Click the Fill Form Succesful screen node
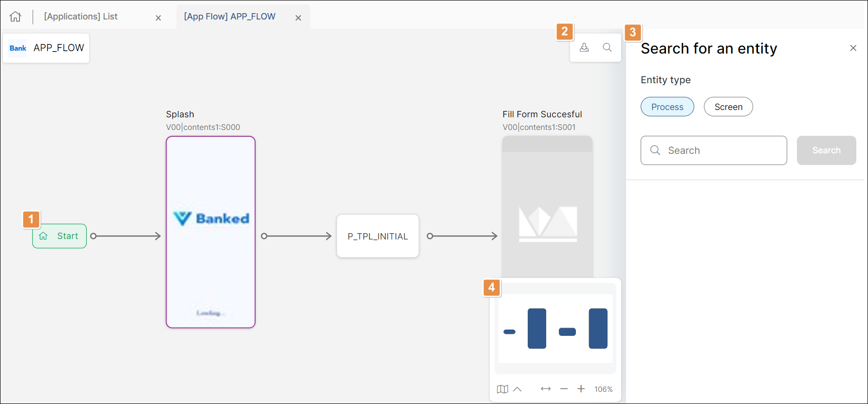Image resolution: width=868 pixels, height=404 pixels. [547, 207]
